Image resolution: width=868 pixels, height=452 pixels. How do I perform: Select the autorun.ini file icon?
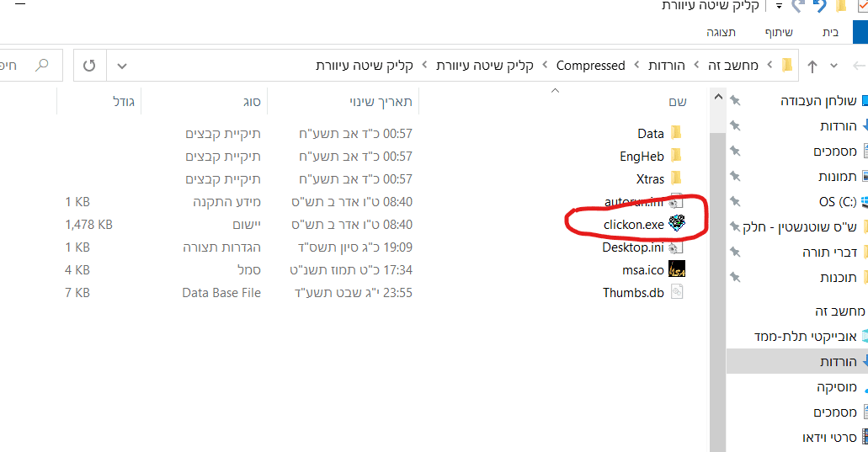coord(676,201)
